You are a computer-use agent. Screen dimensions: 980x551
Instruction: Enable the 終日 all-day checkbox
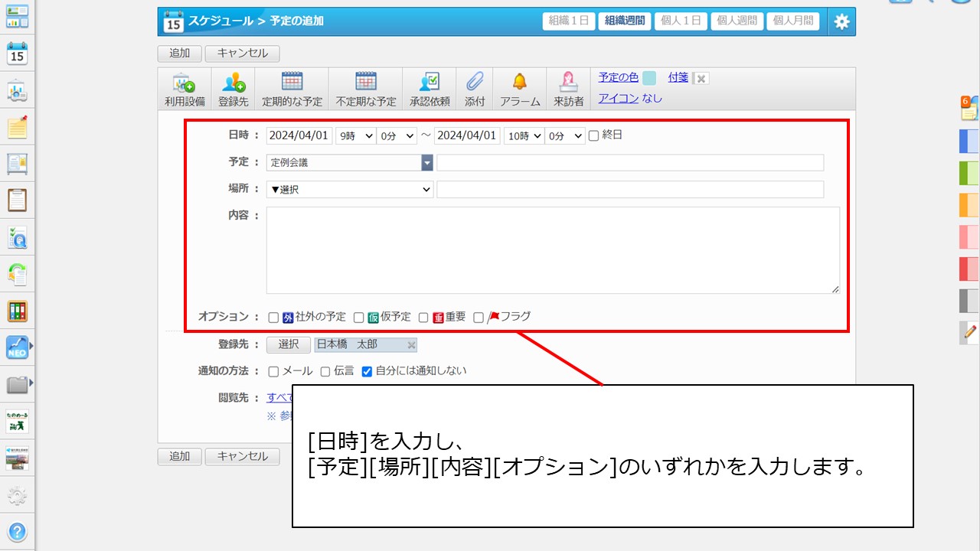pyautogui.click(x=593, y=136)
